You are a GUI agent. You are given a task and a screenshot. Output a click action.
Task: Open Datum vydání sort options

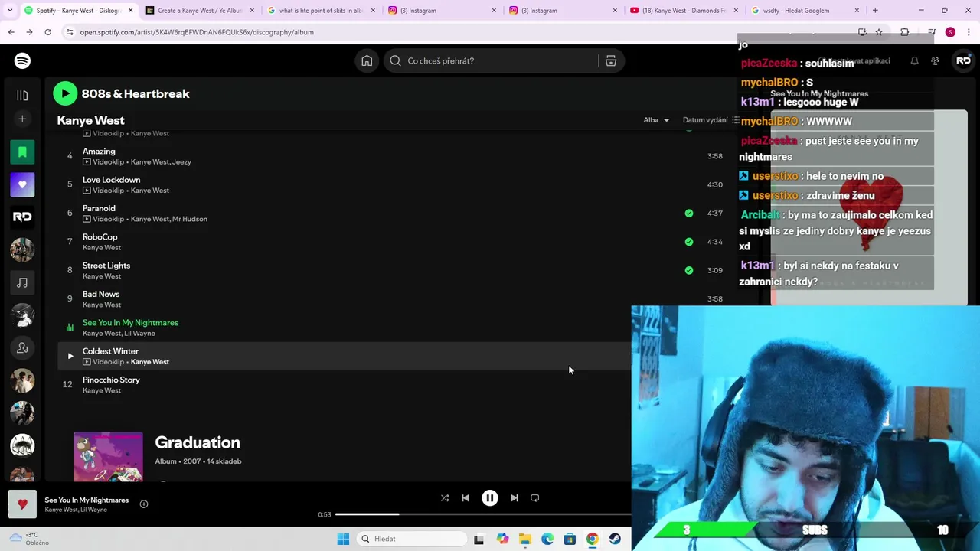710,120
